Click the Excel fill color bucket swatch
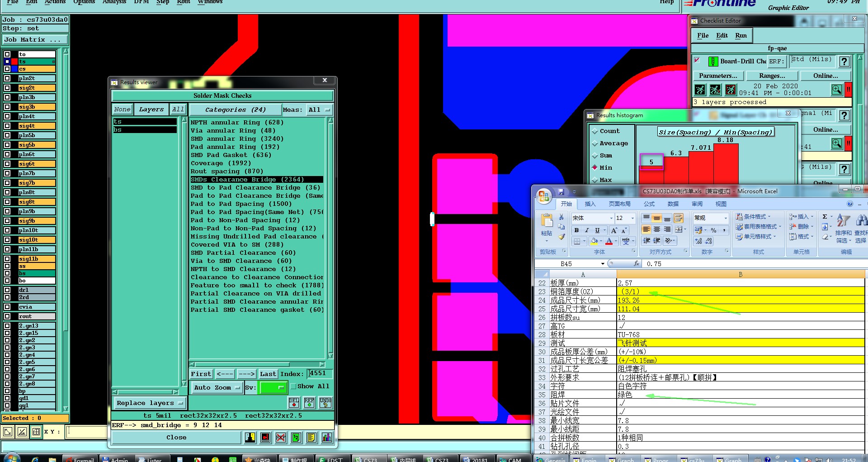The width and height of the screenshot is (868, 462). (x=594, y=241)
